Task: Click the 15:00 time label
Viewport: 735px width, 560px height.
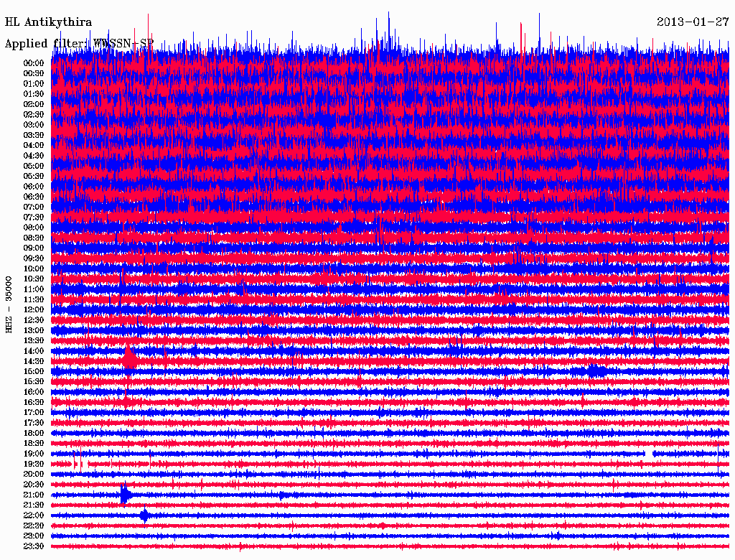Action: (x=34, y=371)
